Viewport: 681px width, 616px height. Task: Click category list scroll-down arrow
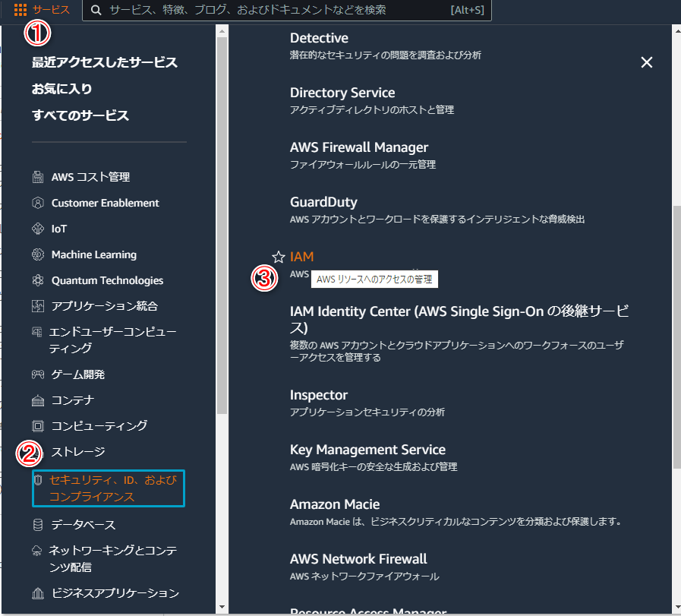[x=222, y=607]
